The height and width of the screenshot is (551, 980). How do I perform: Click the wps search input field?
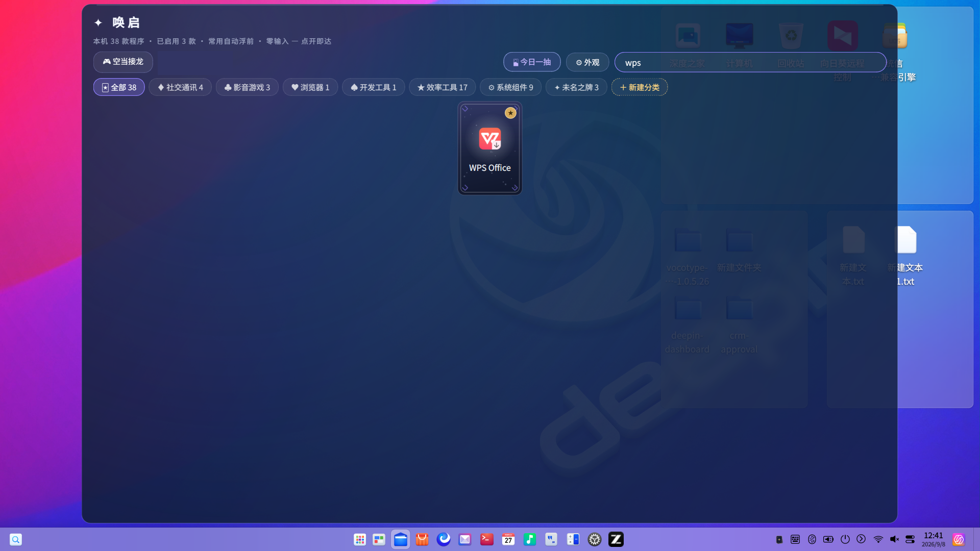click(x=750, y=62)
